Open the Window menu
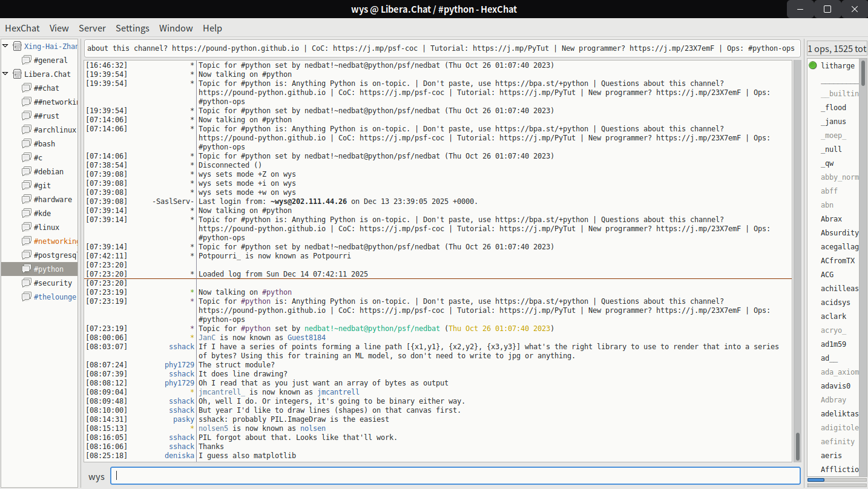This screenshot has height=489, width=868. pyautogui.click(x=176, y=28)
